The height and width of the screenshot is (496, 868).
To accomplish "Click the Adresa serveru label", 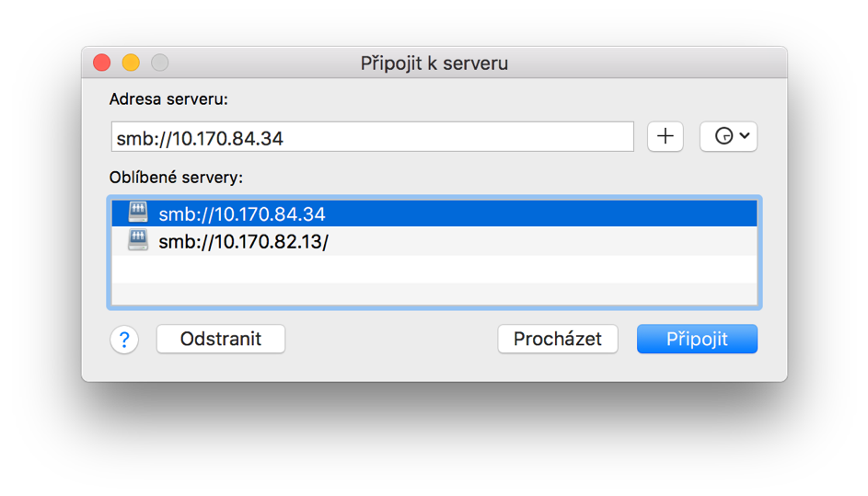I will 168,99.
